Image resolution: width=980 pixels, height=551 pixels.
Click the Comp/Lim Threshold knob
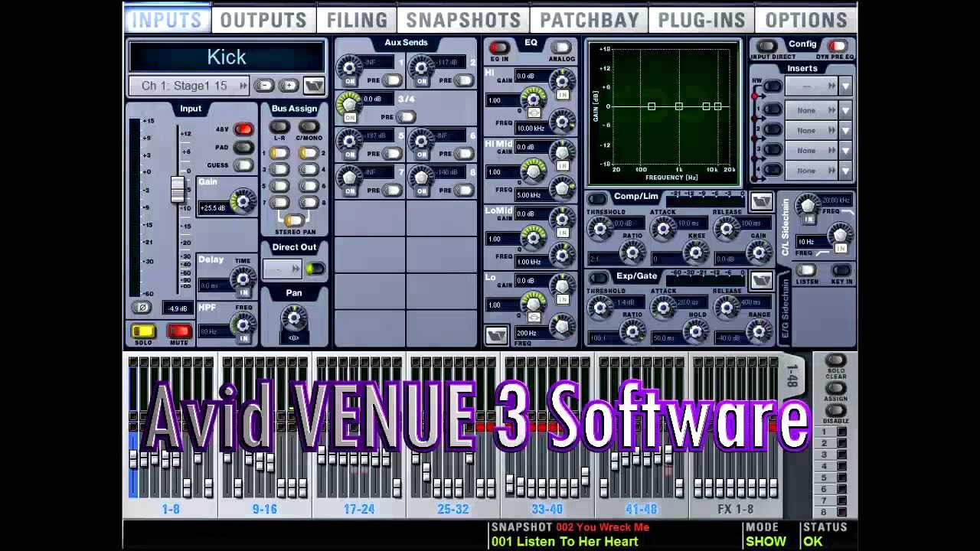tap(601, 228)
